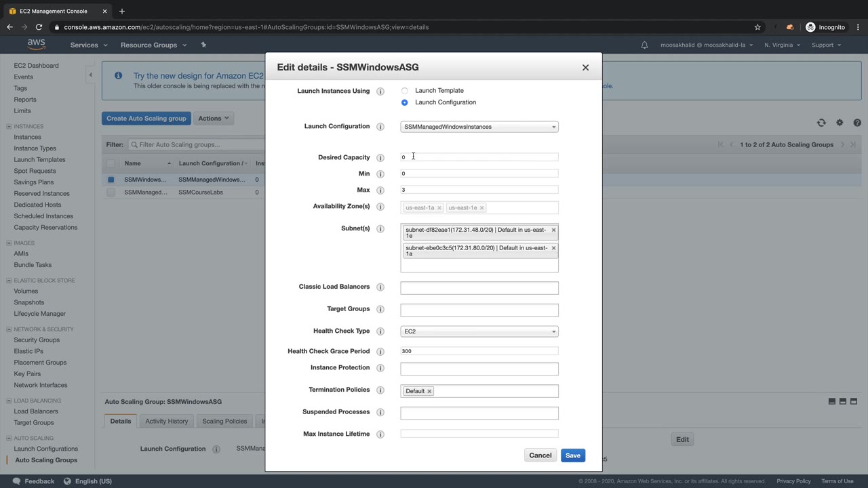Click info icon beside Health Check Grace Period
Screen dimensions: 868x488
coord(380,352)
